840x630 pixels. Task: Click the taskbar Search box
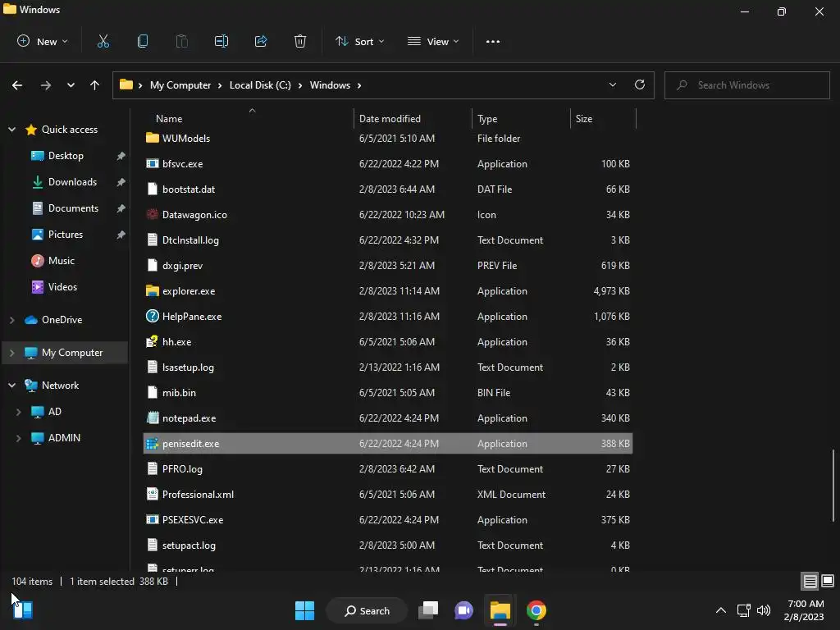point(367,610)
